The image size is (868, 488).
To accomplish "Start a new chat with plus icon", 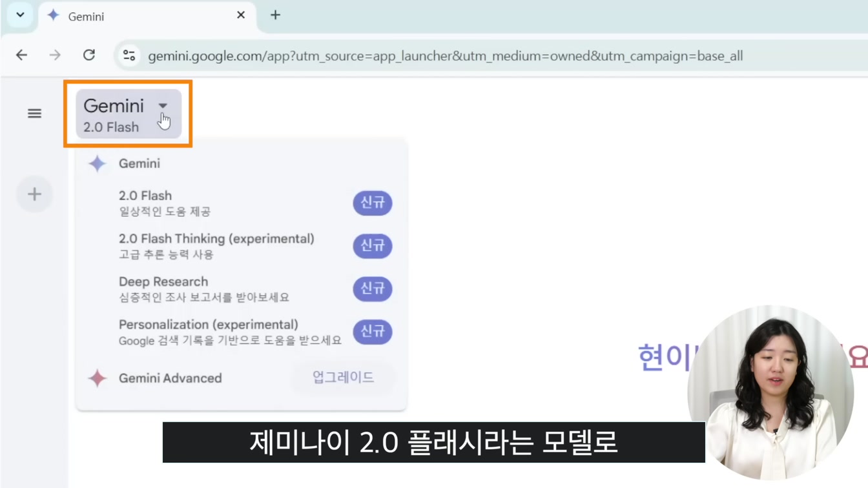I will (34, 194).
